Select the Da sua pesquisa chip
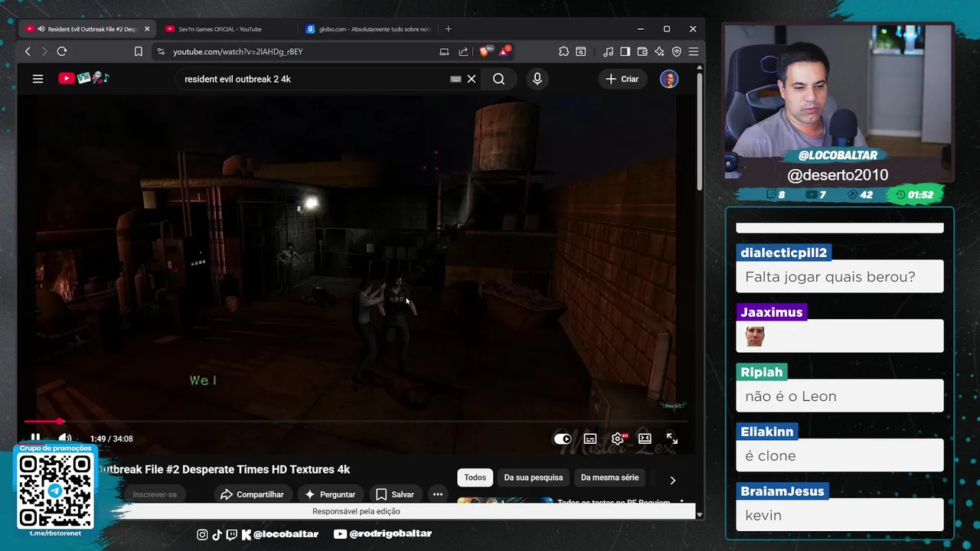The height and width of the screenshot is (551, 980). 534,478
